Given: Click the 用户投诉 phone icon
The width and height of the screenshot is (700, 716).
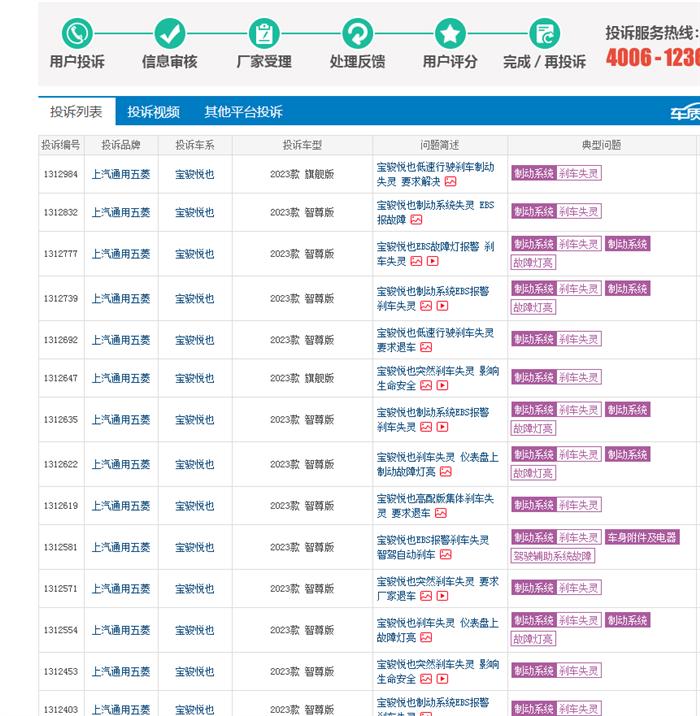Looking at the screenshot, I should (77, 33).
